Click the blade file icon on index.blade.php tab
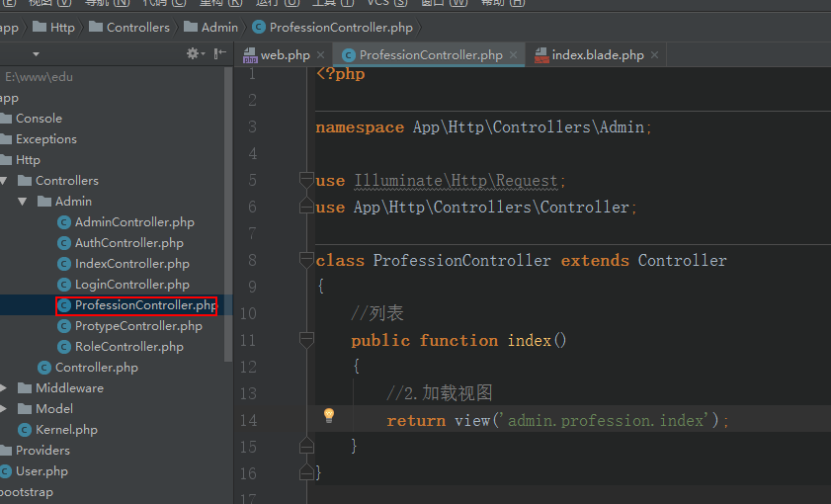 540,55
